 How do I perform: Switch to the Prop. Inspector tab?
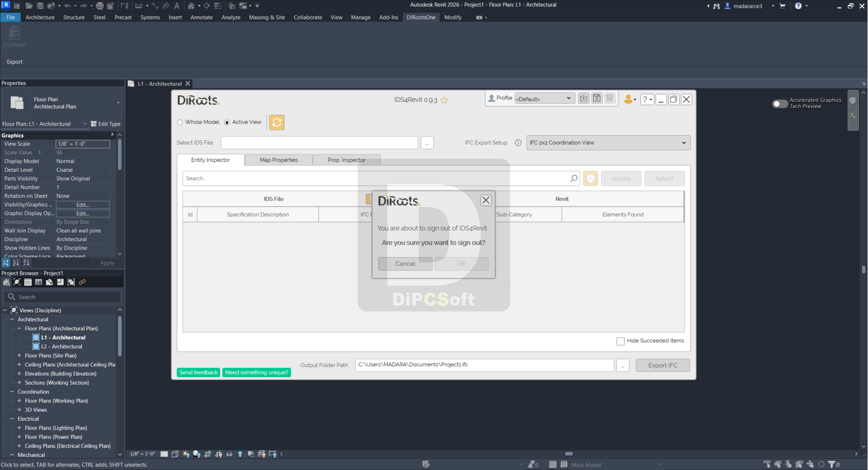[x=346, y=160]
